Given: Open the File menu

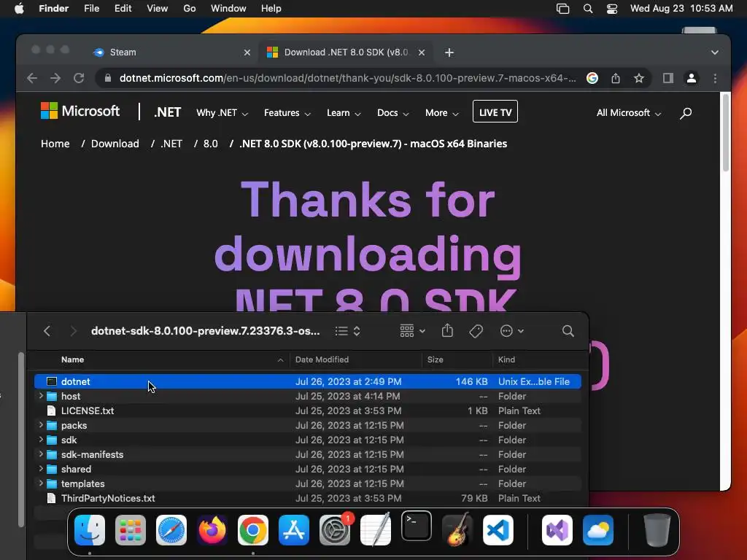Looking at the screenshot, I should click(x=91, y=9).
